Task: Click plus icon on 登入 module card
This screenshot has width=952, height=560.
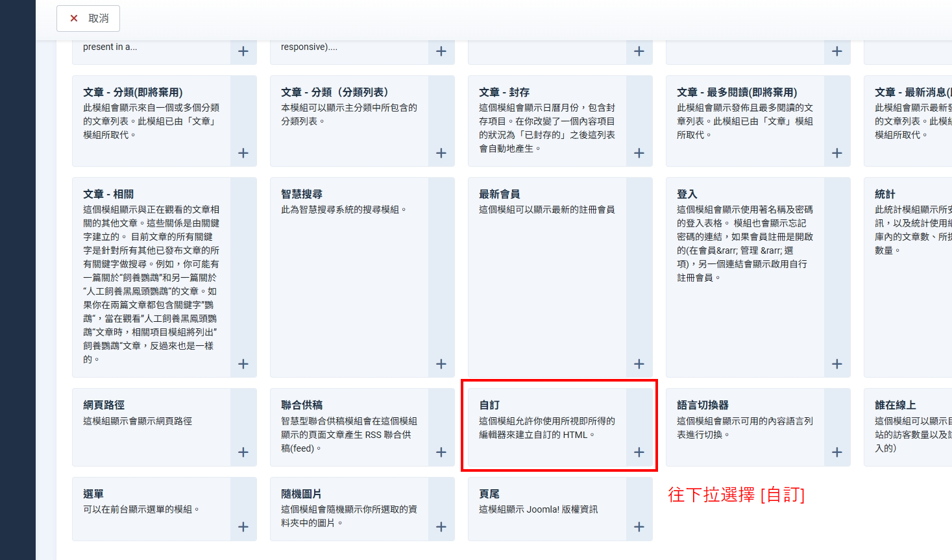Action: (837, 364)
